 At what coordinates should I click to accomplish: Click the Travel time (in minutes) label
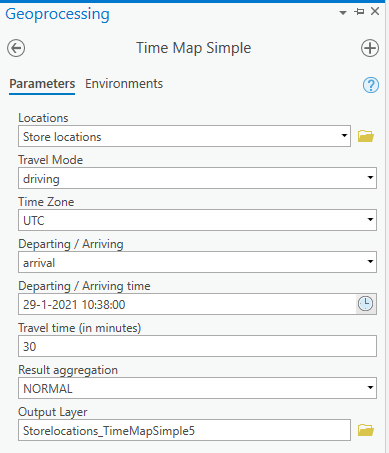(80, 328)
